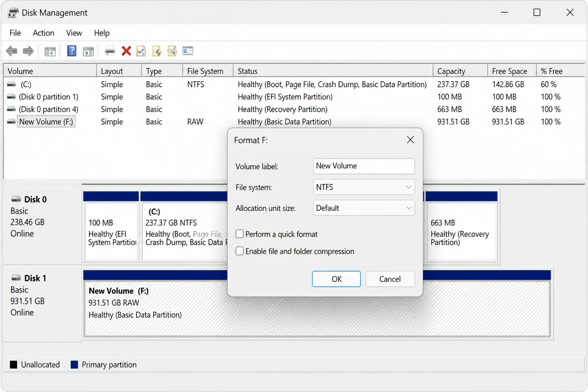The height and width of the screenshot is (392, 588).
Task: Click the checkmark document Properties toolbar icon
Action: point(141,51)
